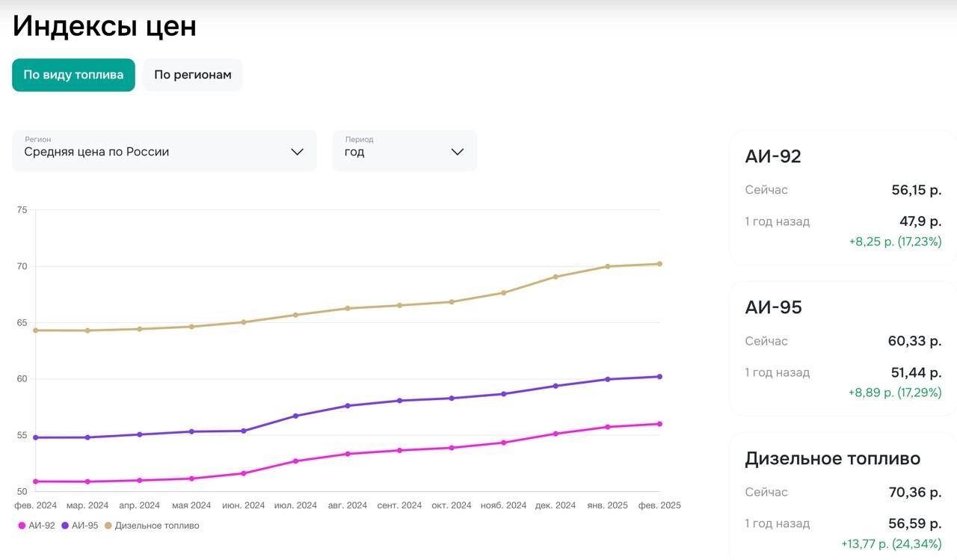Toggle АИ-92 series in chart legend
957x560 pixels.
41,526
